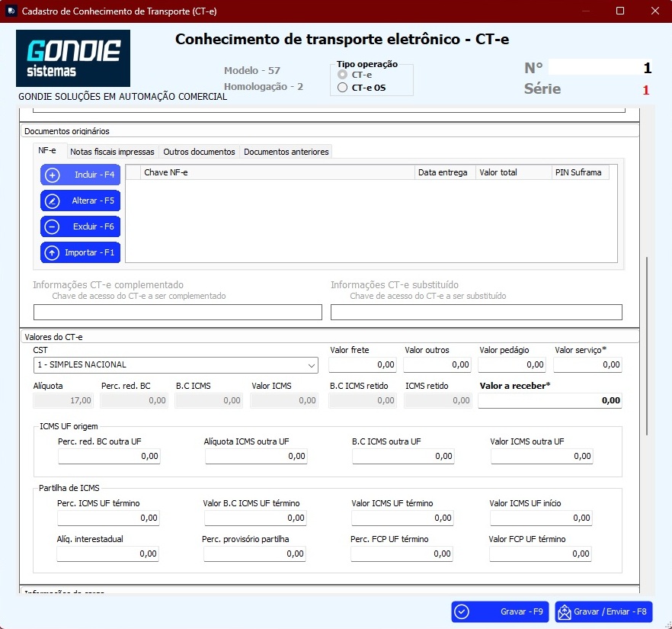
Task: Click the up-arrow icon on Importar - F1
Action: click(x=53, y=253)
